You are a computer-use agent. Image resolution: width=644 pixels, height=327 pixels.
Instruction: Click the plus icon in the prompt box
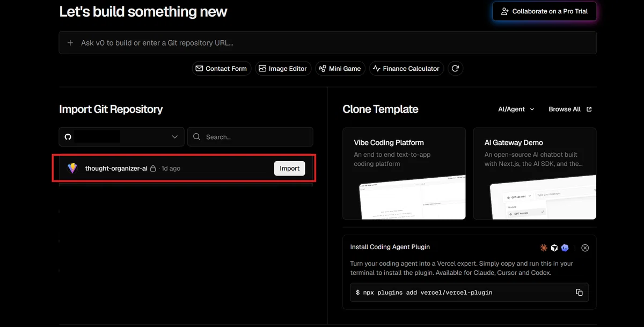click(70, 43)
